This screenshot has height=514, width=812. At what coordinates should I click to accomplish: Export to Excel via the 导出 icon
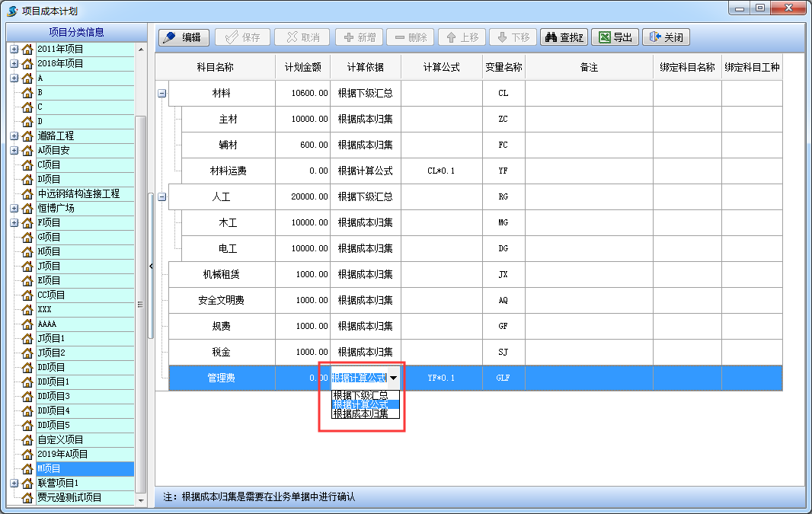tap(603, 37)
